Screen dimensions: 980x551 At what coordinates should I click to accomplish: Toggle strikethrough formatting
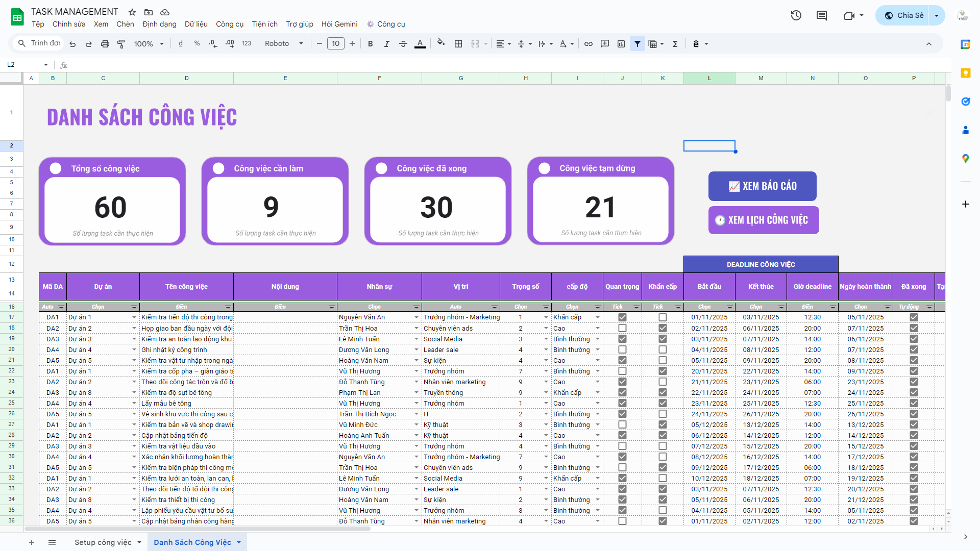coord(403,44)
